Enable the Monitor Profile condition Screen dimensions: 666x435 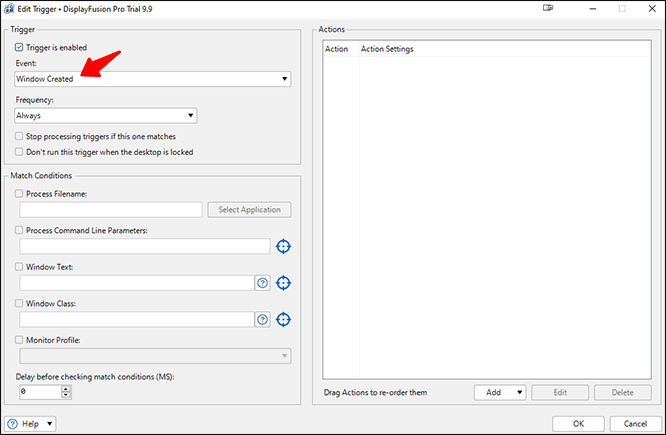19,340
